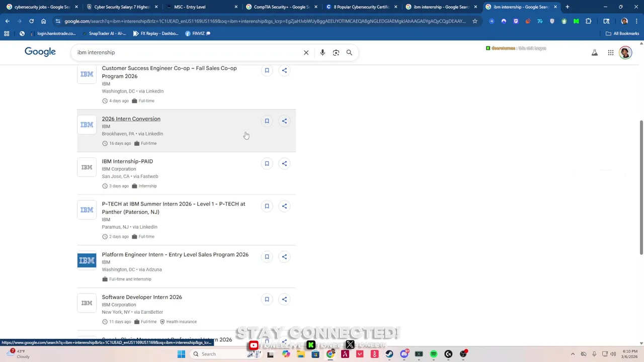This screenshot has width=644, height=362.
Task: Bookmark the 2026 Intern Conversion listing
Action: pyautogui.click(x=267, y=121)
